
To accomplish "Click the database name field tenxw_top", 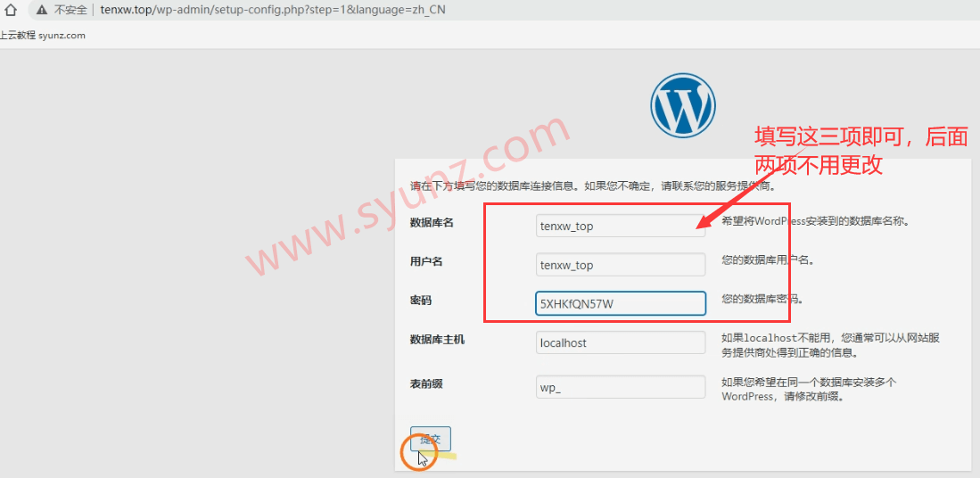I will (621, 227).
